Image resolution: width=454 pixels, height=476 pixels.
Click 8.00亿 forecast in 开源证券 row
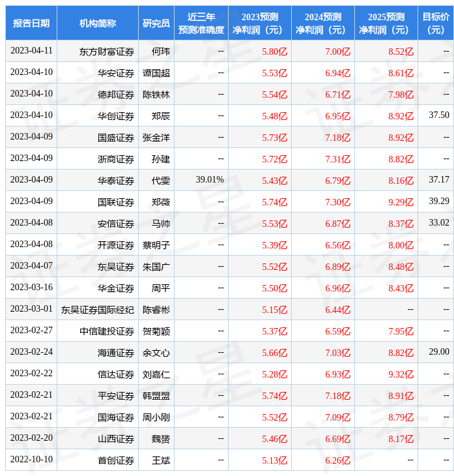[401, 245]
